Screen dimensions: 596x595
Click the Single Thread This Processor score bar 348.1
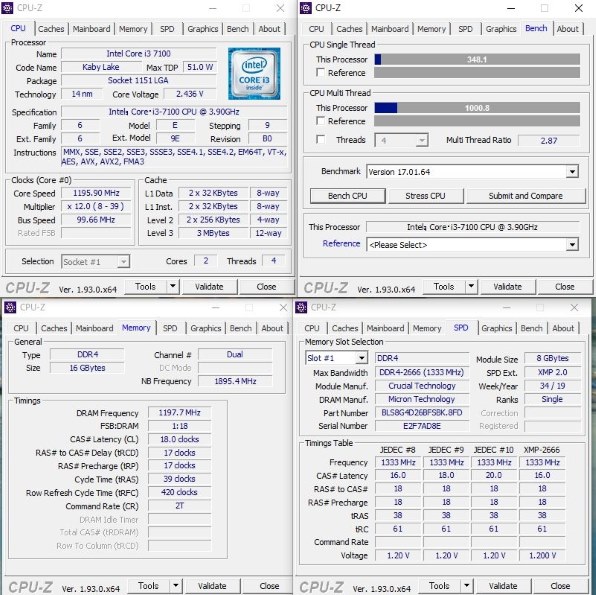point(477,59)
